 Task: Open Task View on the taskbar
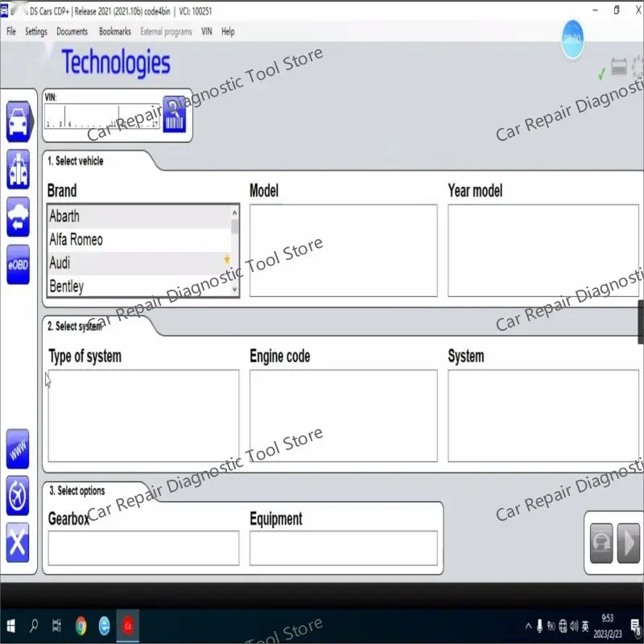[x=56, y=626]
